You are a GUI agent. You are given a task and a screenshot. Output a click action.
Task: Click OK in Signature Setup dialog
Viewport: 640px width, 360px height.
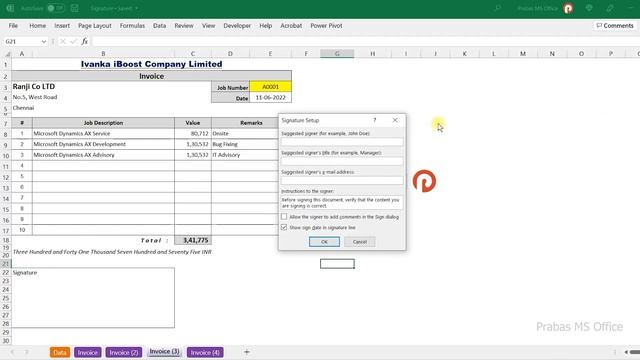324,242
